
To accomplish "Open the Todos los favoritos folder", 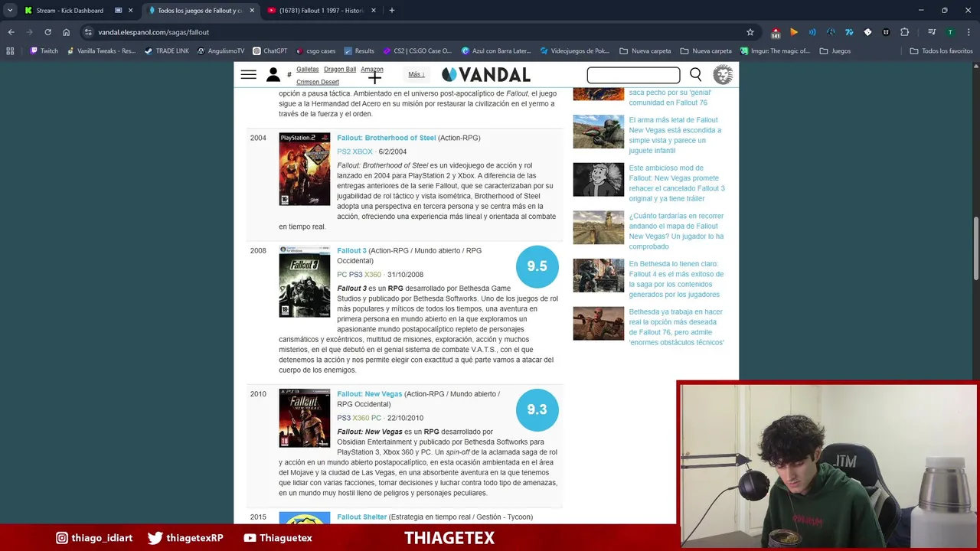I will [x=941, y=51].
